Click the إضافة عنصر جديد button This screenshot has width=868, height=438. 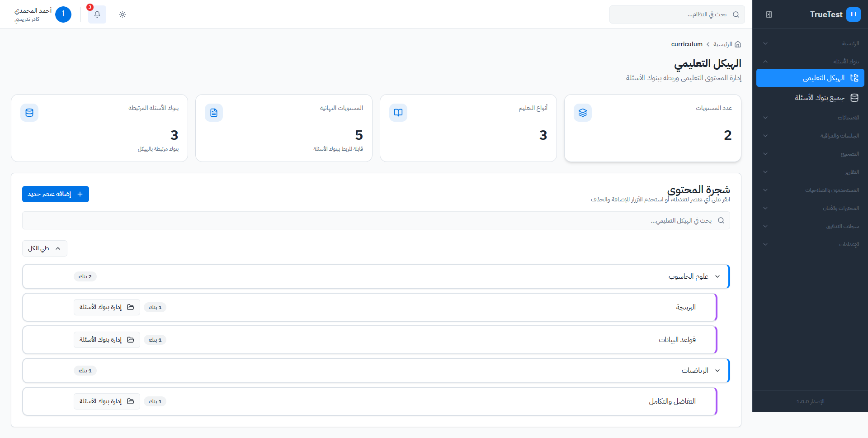tap(55, 194)
